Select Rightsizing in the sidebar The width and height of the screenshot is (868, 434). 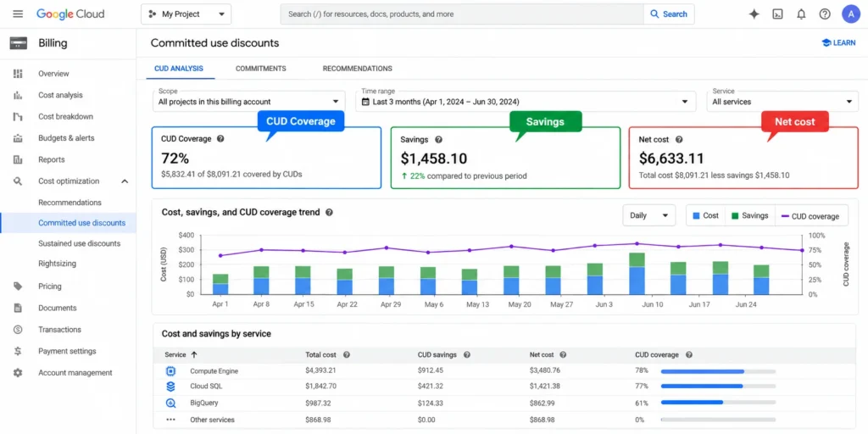click(x=57, y=264)
